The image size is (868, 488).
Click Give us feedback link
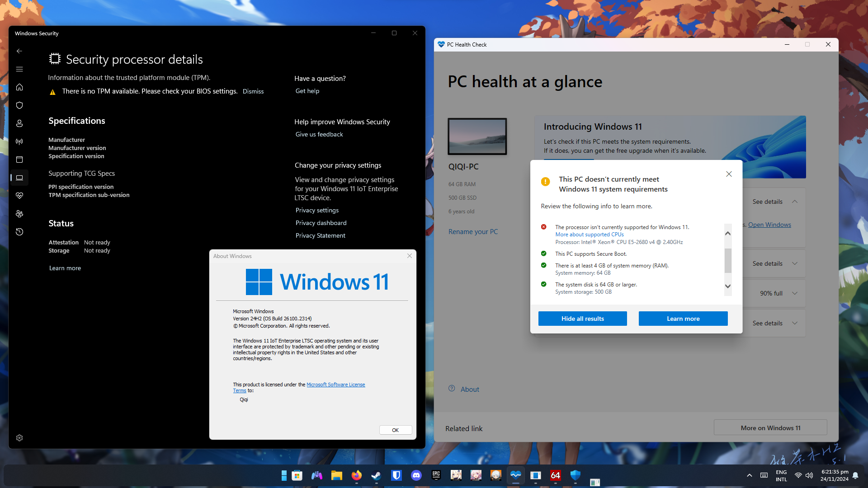[x=319, y=134]
